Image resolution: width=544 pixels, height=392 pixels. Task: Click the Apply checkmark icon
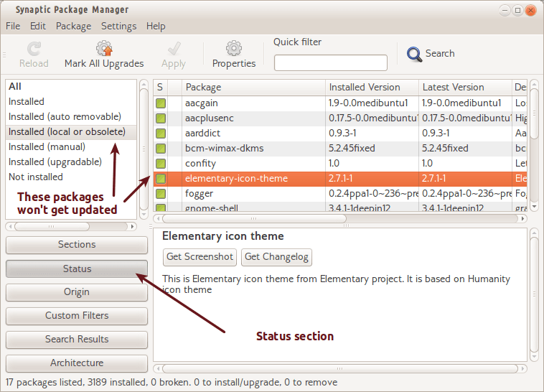pos(173,49)
